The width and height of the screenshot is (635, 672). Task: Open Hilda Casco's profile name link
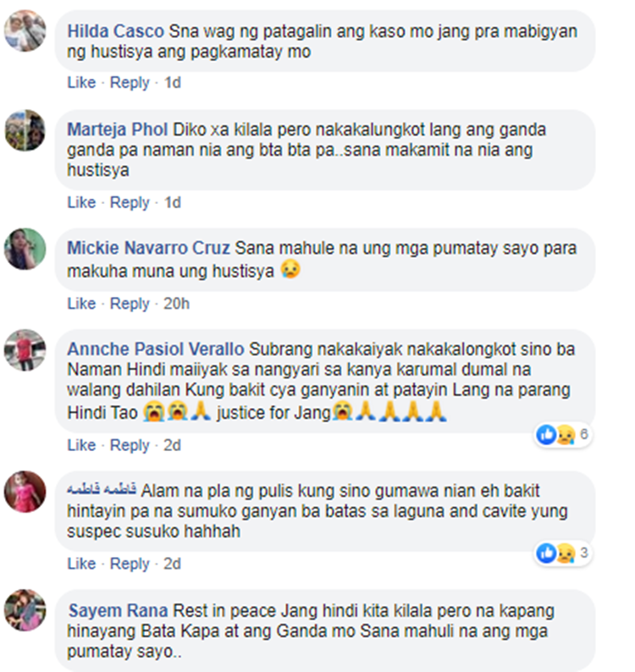(116, 31)
